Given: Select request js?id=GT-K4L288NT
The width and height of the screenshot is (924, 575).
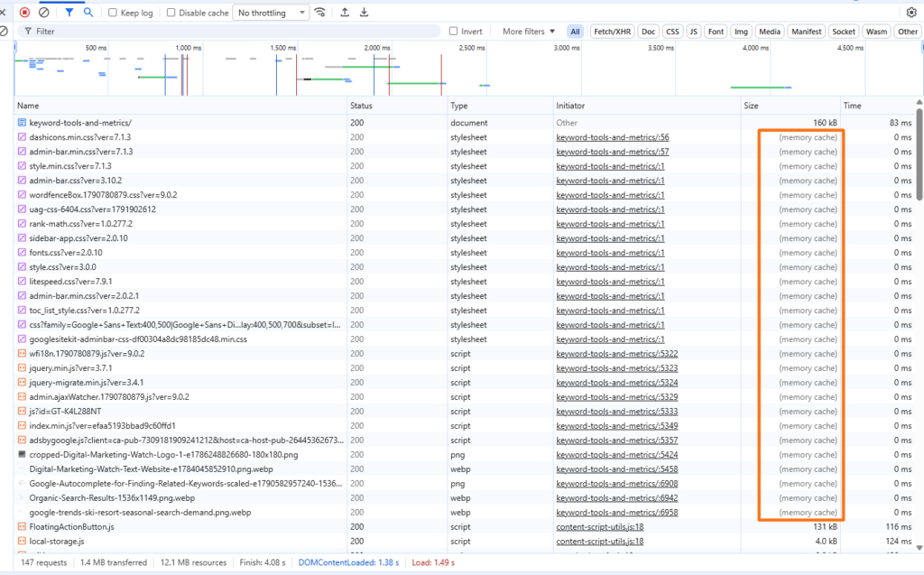Looking at the screenshot, I should pos(65,412).
